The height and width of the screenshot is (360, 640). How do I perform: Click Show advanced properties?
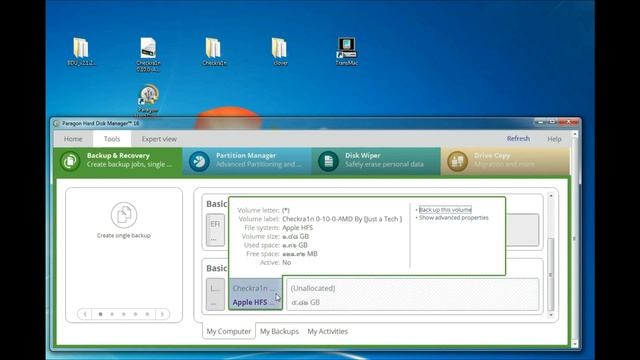click(453, 218)
